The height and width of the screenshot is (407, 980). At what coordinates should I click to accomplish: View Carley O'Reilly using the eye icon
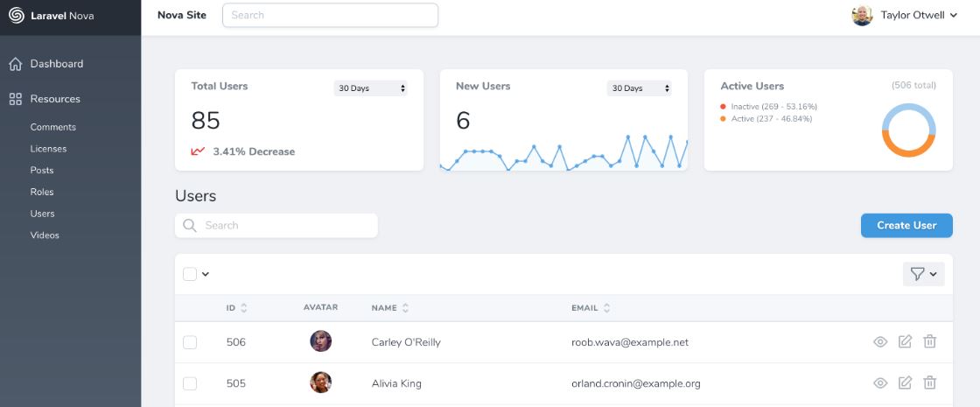point(880,342)
